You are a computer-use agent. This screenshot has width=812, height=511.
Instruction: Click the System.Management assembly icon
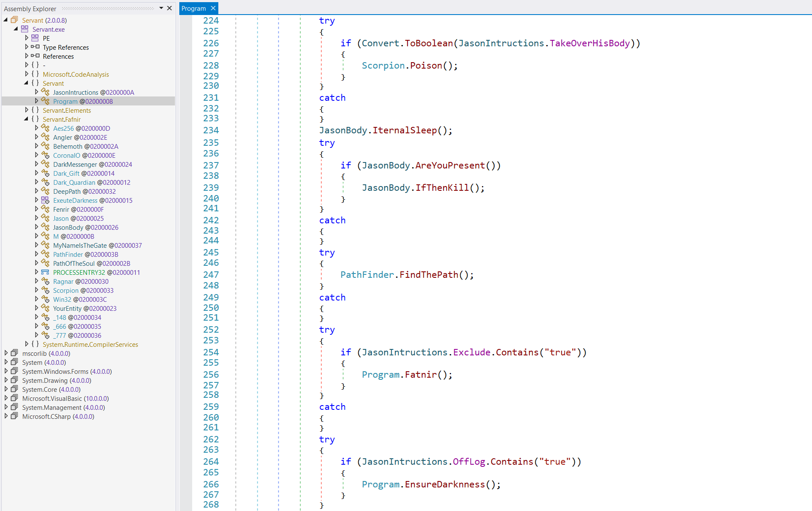pos(14,407)
